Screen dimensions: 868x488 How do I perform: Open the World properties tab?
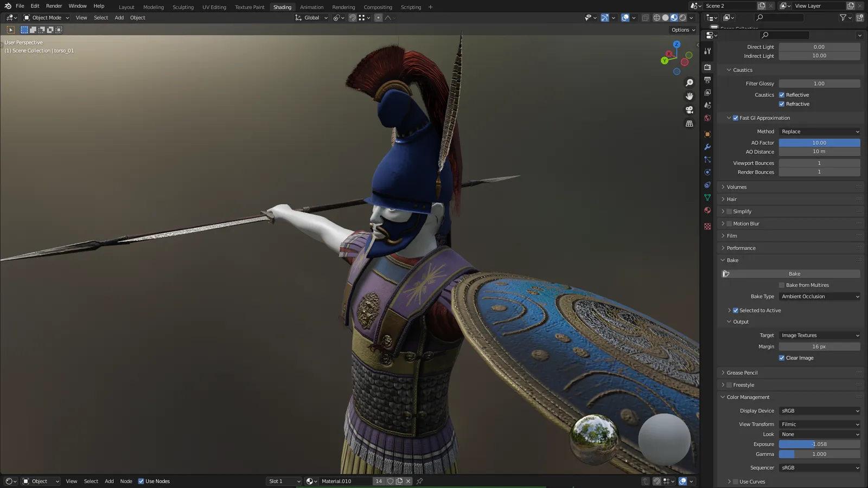tap(707, 118)
